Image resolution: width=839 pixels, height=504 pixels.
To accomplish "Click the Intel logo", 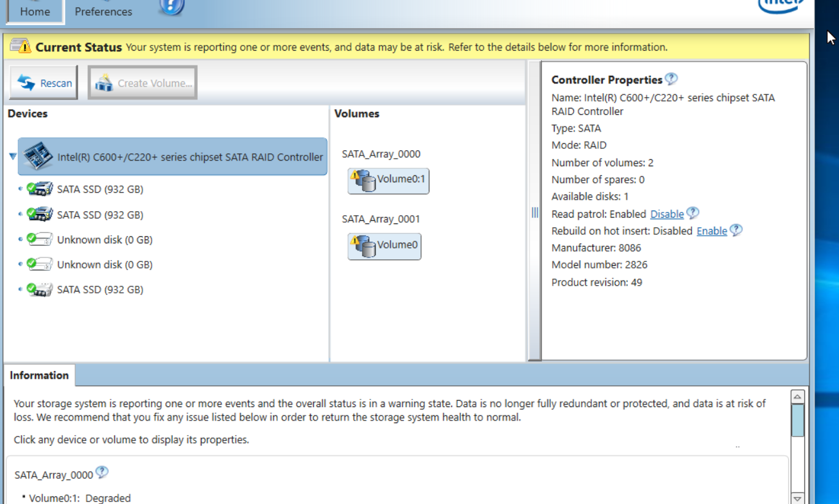I will [781, 6].
